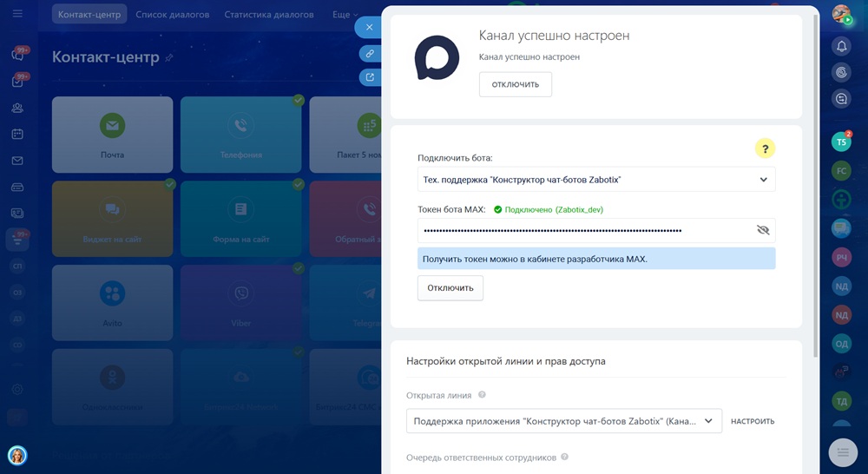The width and height of the screenshot is (868, 474).
Task: Expand the Еще menu
Action: (345, 15)
